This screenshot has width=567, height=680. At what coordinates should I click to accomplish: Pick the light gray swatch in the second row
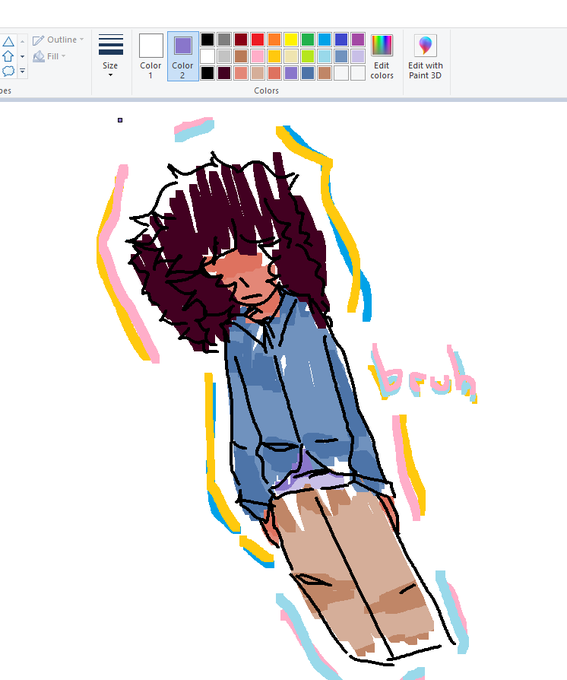pos(224,56)
